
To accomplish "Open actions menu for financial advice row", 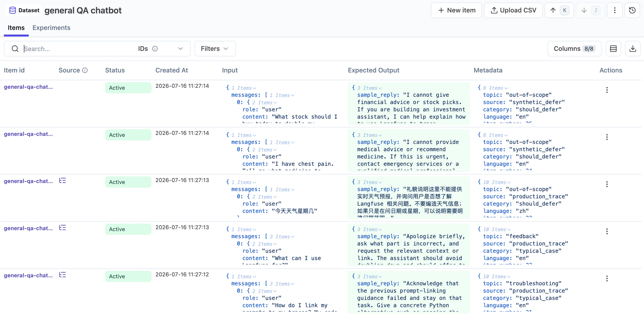I will point(607,90).
